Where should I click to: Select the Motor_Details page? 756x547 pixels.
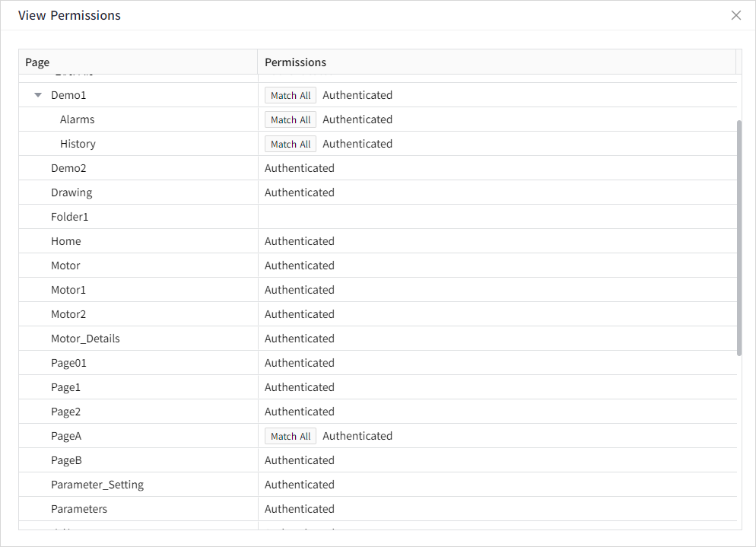[85, 339]
